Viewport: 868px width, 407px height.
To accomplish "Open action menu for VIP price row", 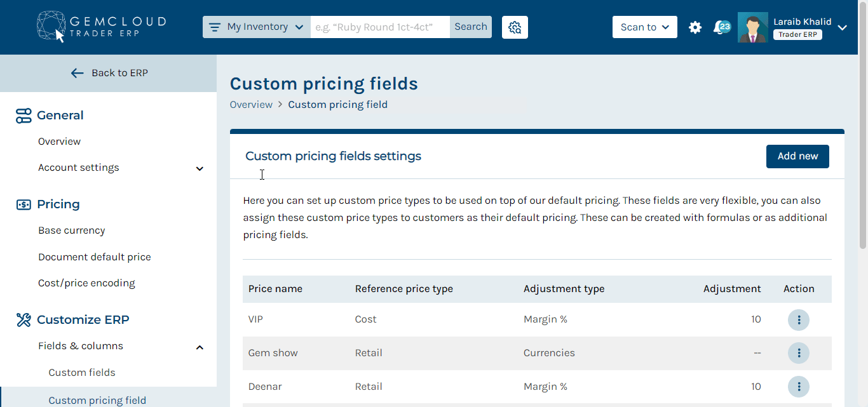I will click(798, 319).
